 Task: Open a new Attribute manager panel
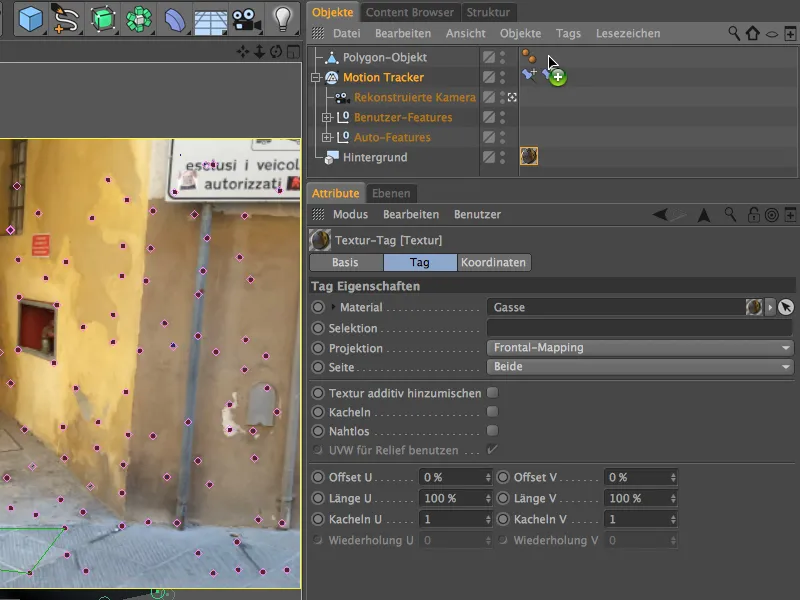[x=790, y=215]
